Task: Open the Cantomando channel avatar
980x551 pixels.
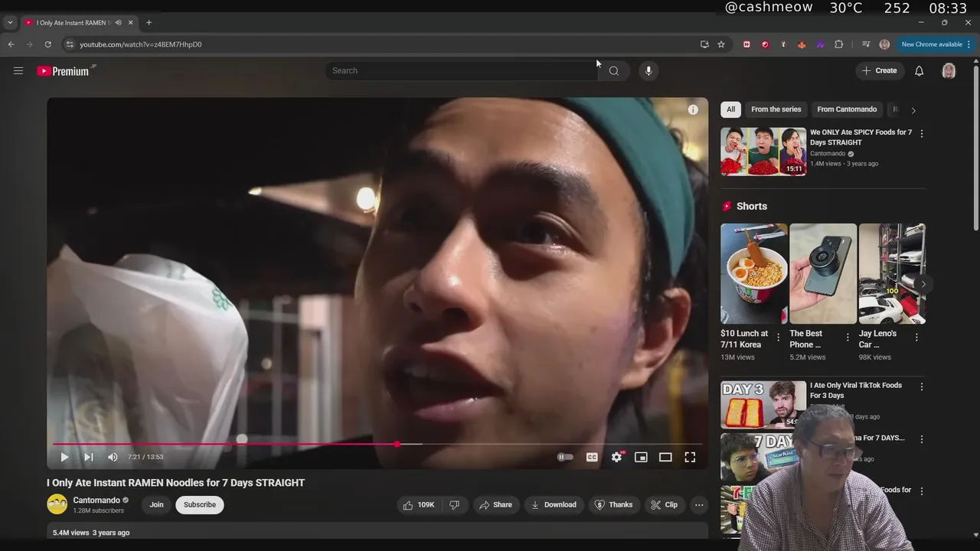Action: (x=57, y=504)
